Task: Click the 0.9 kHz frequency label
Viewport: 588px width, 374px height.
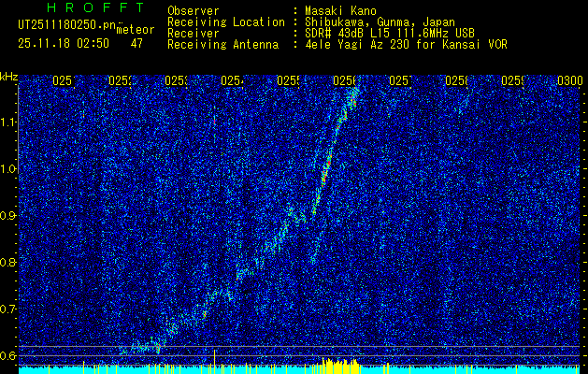Action: 9,215
